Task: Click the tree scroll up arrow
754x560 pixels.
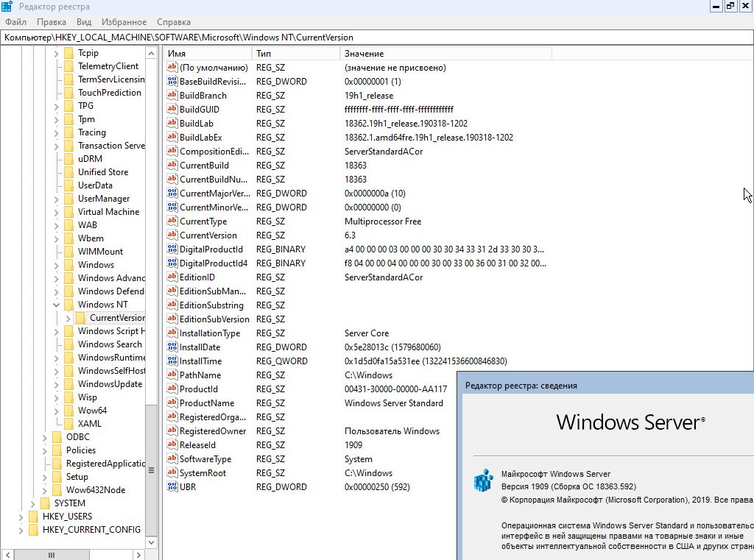Action: point(151,54)
